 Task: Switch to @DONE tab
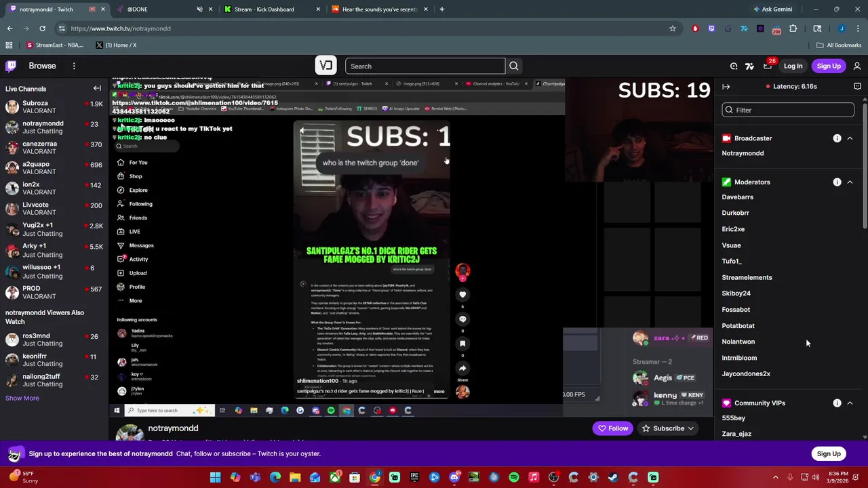coord(166,9)
